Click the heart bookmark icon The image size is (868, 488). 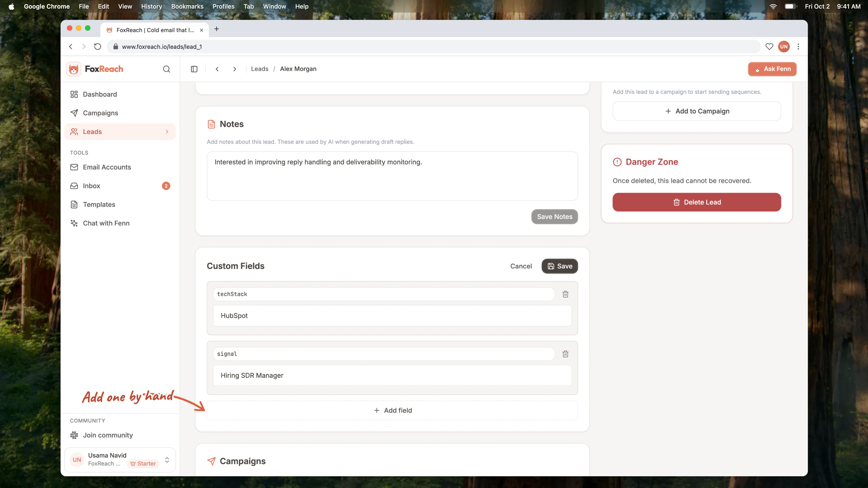tap(769, 46)
